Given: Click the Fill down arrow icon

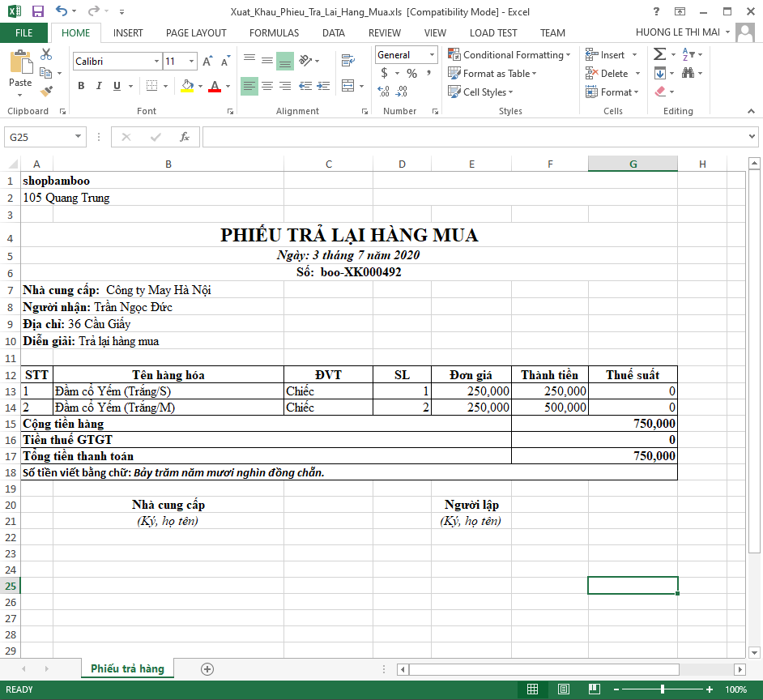Looking at the screenshot, I should pos(660,74).
